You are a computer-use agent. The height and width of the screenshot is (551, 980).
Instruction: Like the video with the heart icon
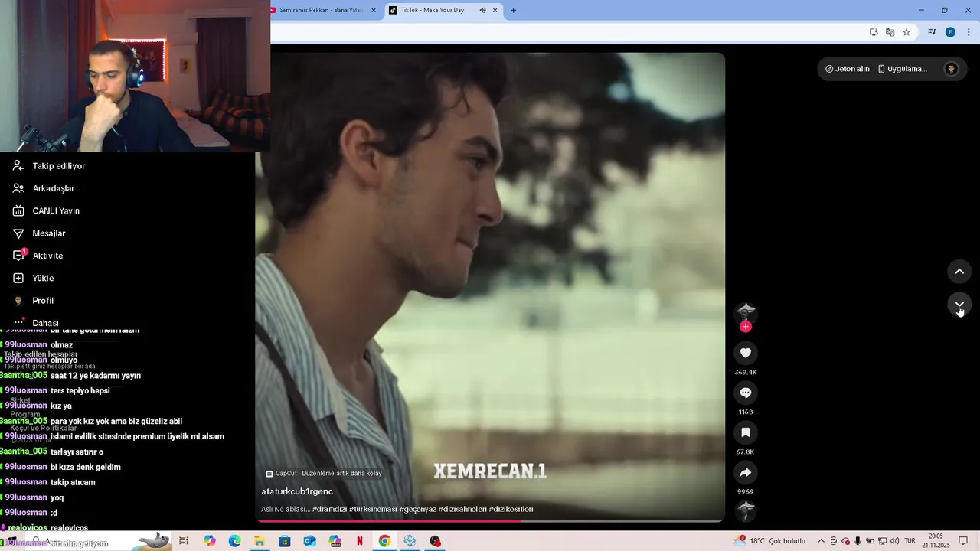pos(746,353)
